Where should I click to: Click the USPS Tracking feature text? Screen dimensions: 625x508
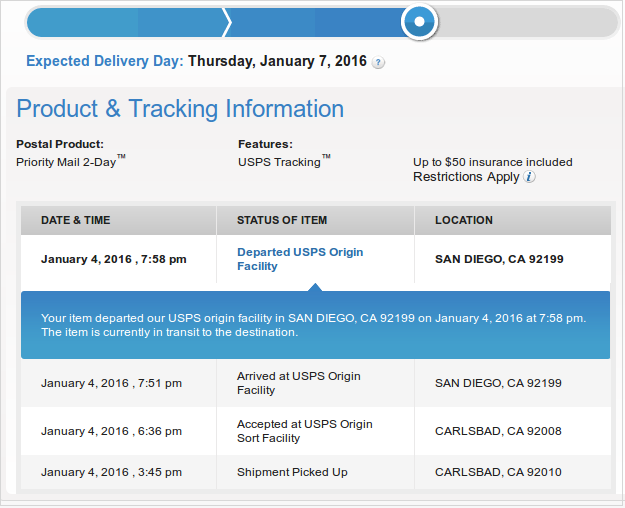pyautogui.click(x=283, y=161)
